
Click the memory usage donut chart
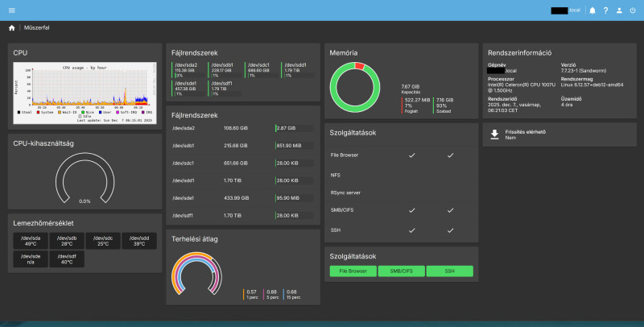[354, 87]
